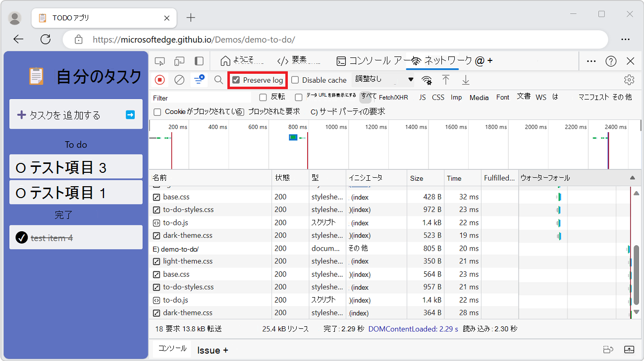Select the inspect element tool icon

tap(160, 60)
